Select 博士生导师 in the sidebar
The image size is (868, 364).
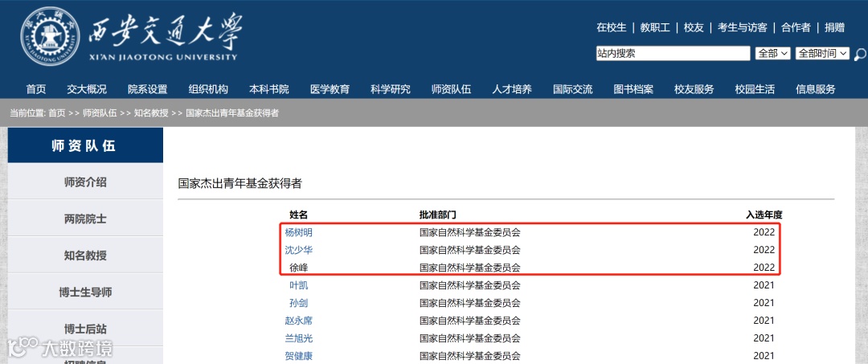point(85,292)
